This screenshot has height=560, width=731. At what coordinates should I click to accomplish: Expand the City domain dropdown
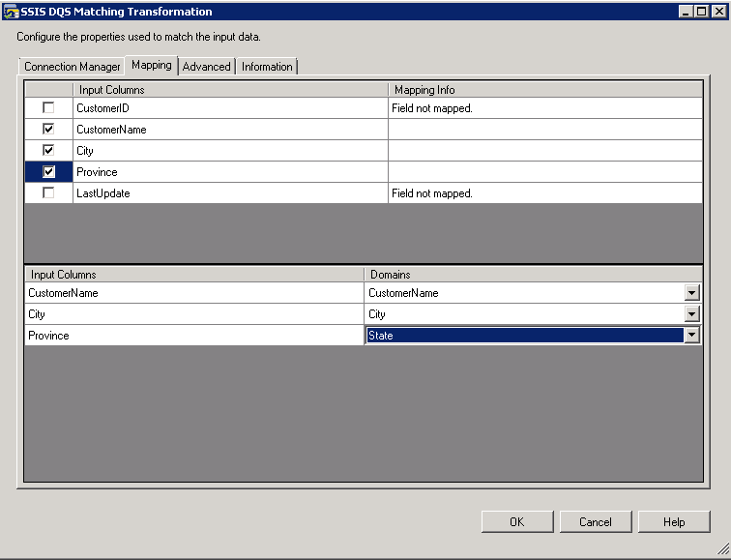(x=692, y=314)
